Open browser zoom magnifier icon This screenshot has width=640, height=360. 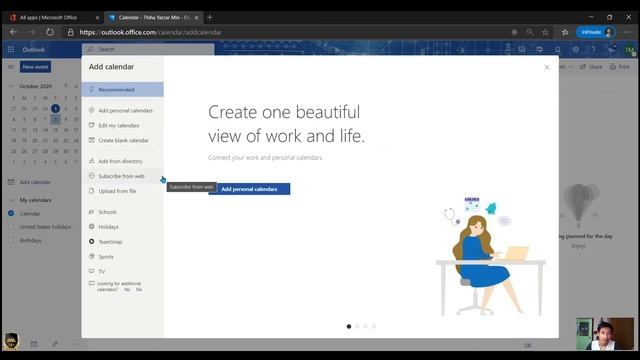(529, 32)
